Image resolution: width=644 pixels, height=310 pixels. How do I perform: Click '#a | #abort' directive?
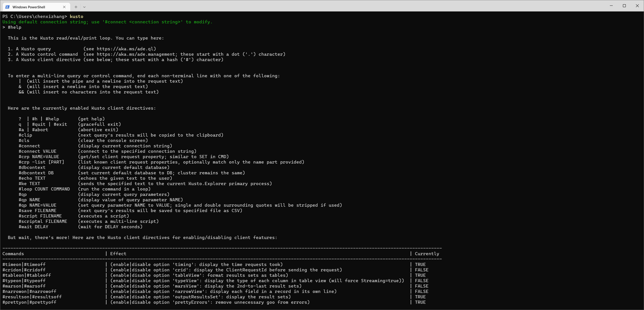pyautogui.click(x=33, y=130)
